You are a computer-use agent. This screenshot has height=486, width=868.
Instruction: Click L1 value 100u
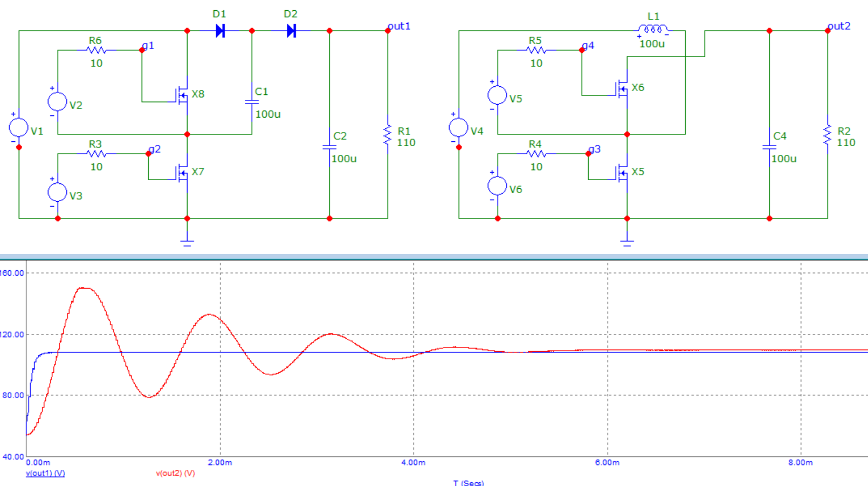pos(652,44)
